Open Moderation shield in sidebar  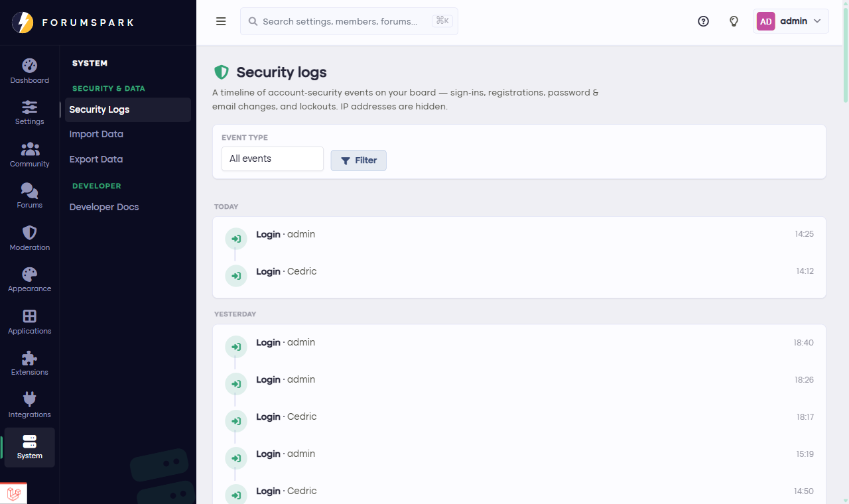29,233
